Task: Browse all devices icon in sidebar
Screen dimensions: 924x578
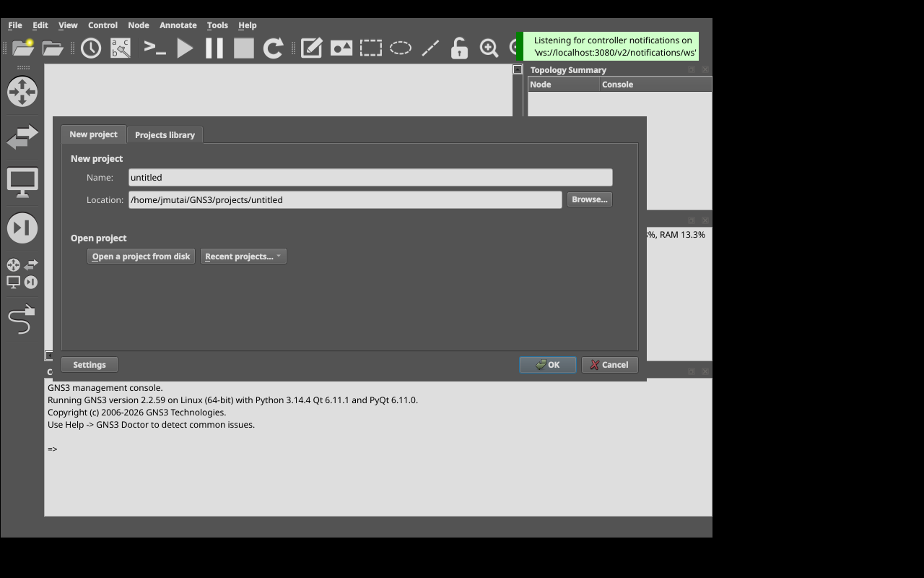Action: tap(22, 273)
